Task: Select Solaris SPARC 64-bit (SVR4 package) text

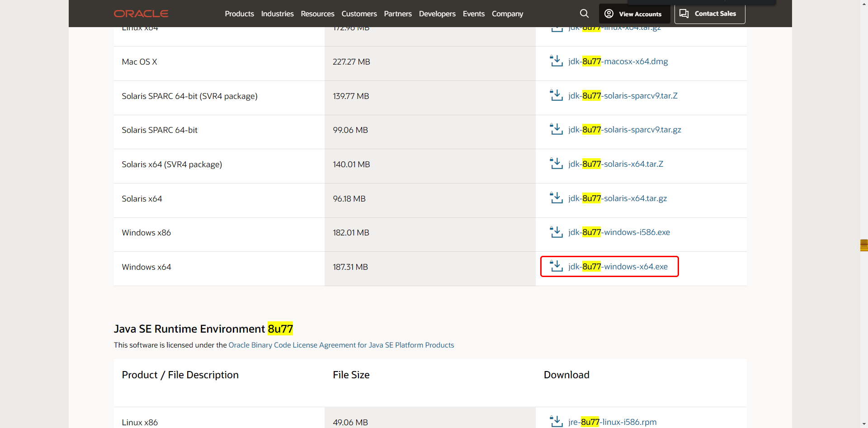Action: click(x=189, y=96)
